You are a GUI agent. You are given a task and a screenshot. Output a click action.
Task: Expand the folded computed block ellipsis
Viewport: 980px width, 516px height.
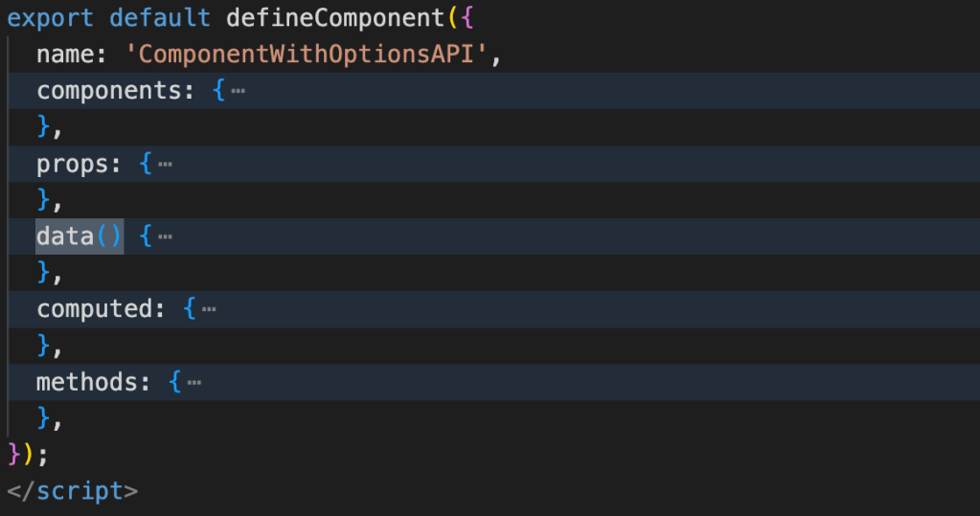[x=209, y=310]
